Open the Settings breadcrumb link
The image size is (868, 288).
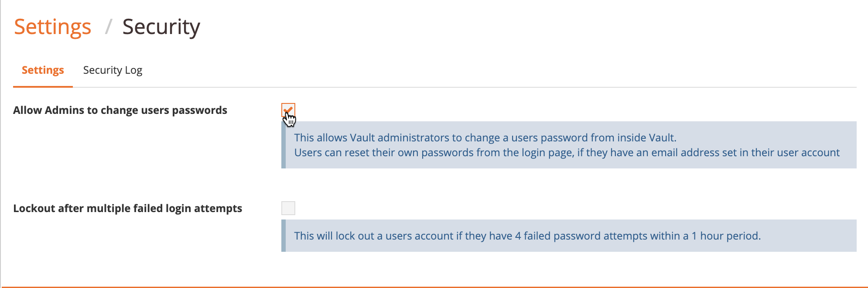52,26
